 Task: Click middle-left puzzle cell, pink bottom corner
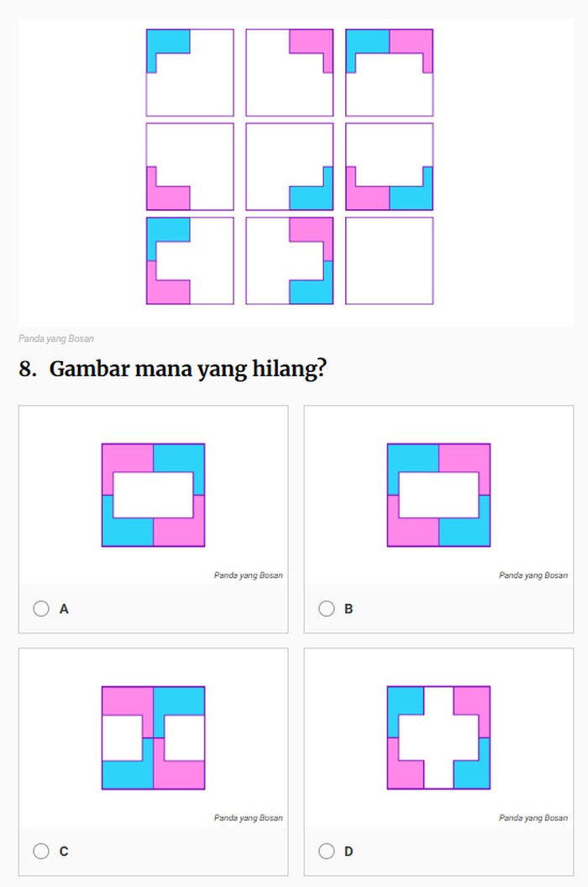click(x=190, y=166)
